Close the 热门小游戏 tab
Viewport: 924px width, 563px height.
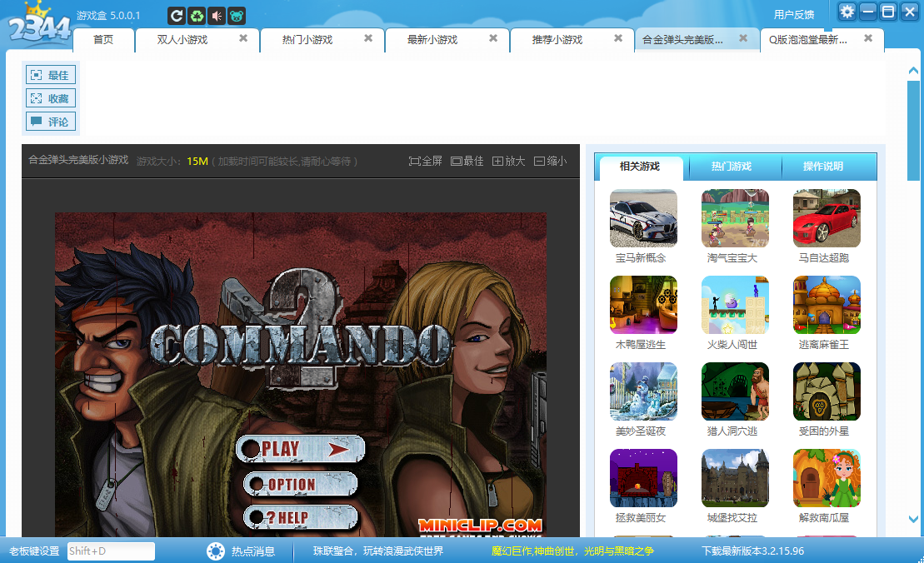[x=368, y=38]
